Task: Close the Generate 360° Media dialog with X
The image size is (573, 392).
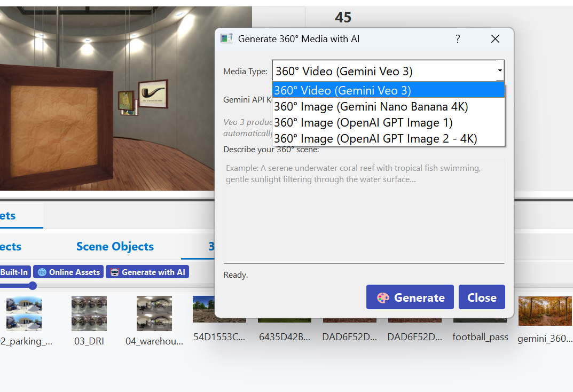Action: [x=495, y=39]
